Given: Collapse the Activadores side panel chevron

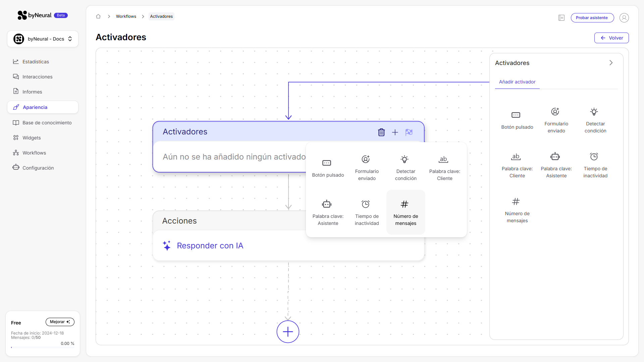Looking at the screenshot, I should coord(611,63).
